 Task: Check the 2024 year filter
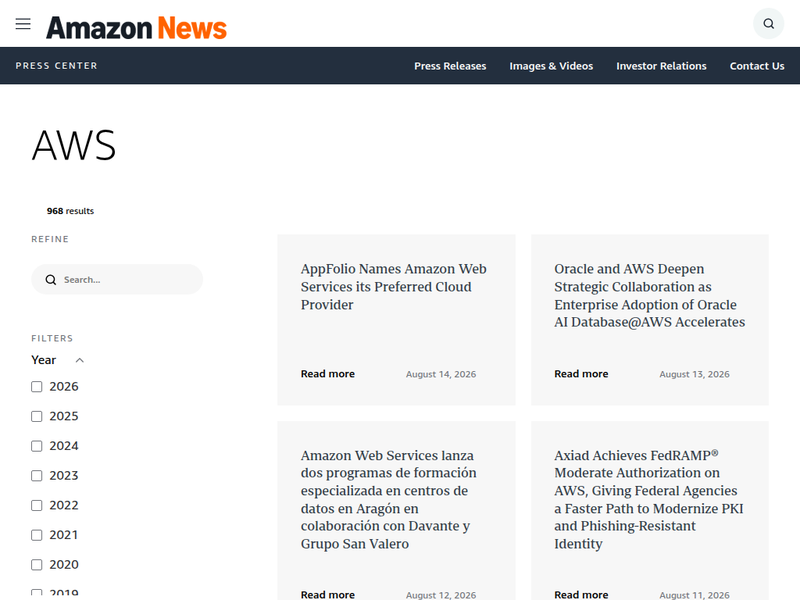pyautogui.click(x=37, y=446)
